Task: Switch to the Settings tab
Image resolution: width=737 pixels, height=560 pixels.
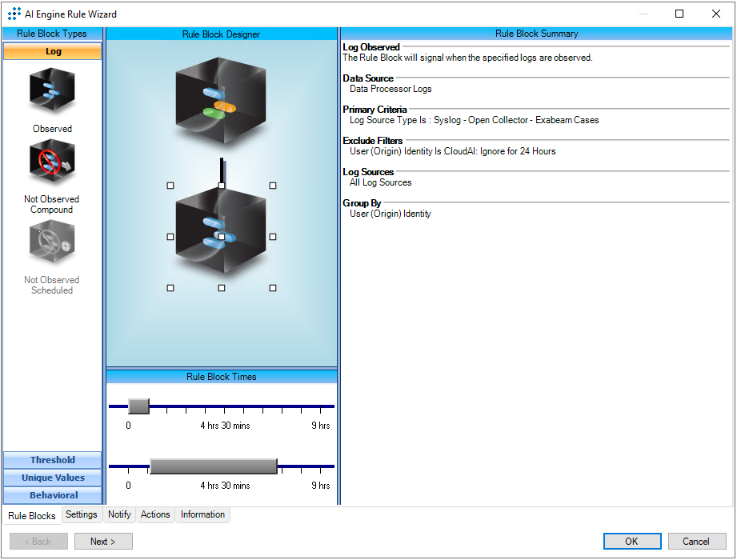Action: [x=82, y=514]
